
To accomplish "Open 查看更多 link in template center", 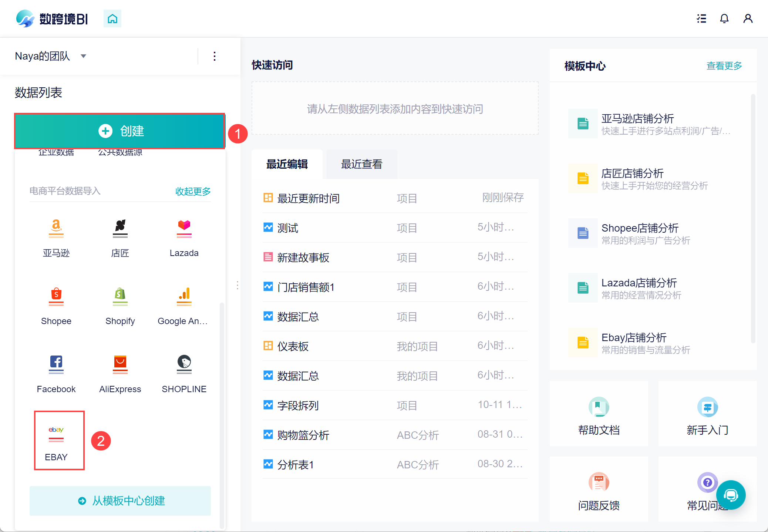I will coord(724,66).
